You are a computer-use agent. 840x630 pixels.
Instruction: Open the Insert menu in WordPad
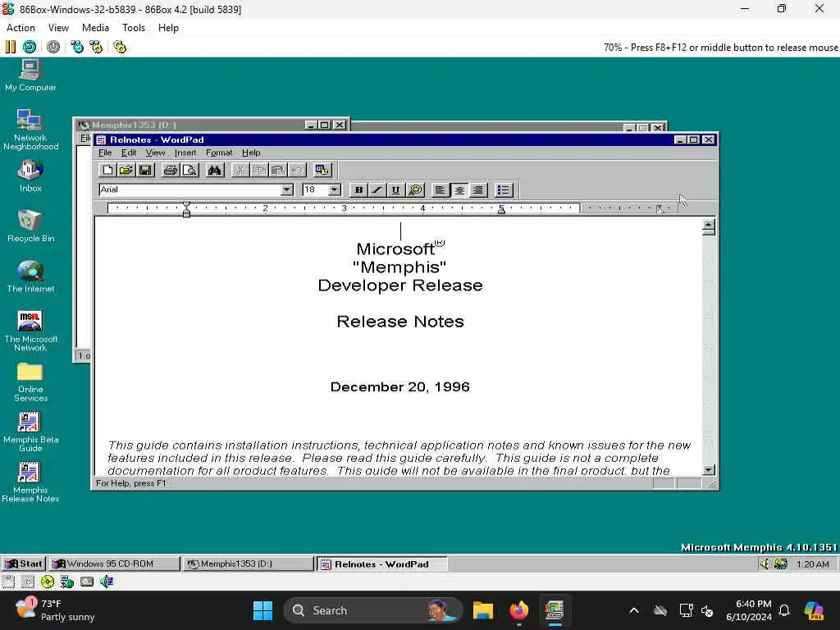(x=185, y=153)
